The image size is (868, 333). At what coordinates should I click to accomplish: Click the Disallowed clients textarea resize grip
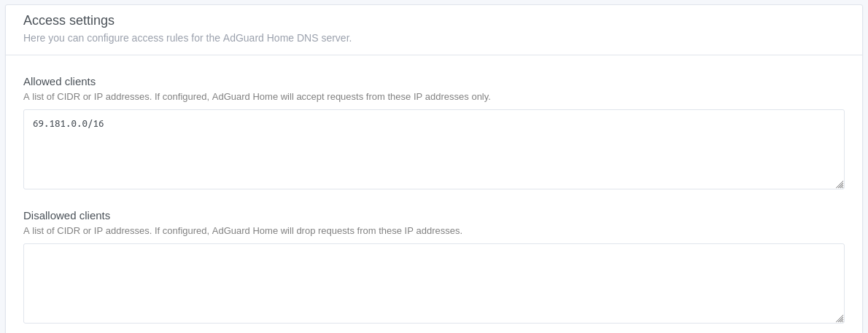pos(840,318)
